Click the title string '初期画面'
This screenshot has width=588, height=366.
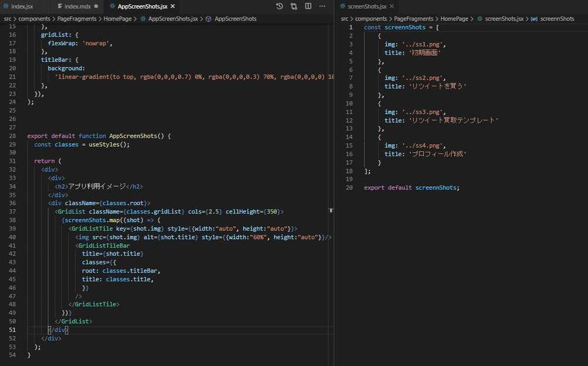424,53
